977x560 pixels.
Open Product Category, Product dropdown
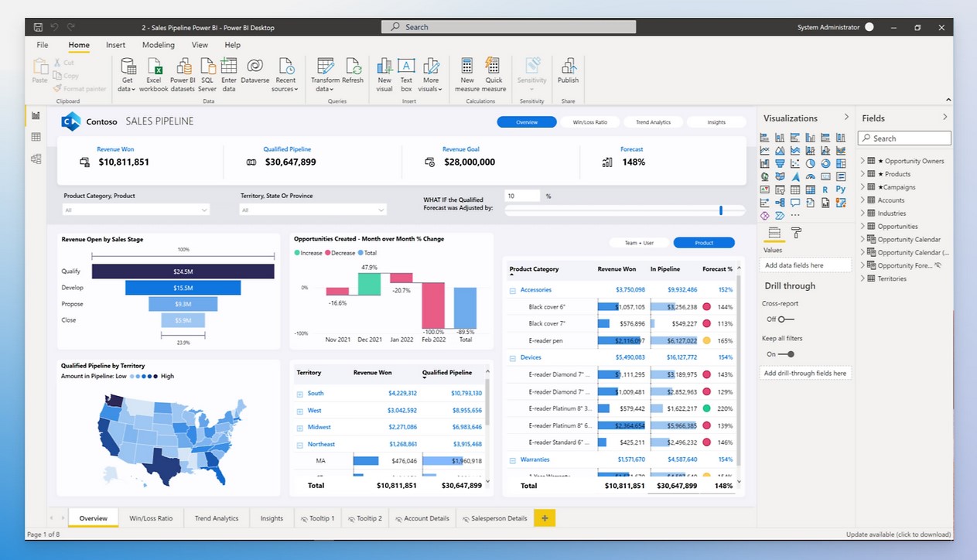135,210
